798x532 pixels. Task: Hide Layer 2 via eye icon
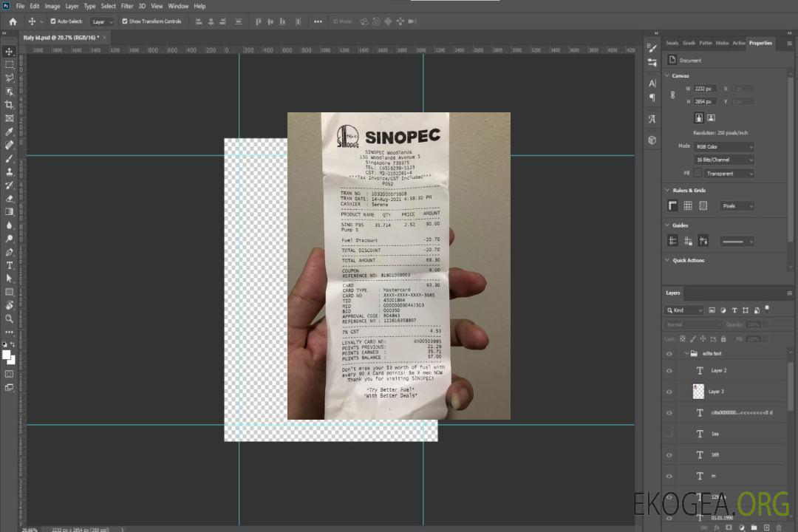point(669,371)
